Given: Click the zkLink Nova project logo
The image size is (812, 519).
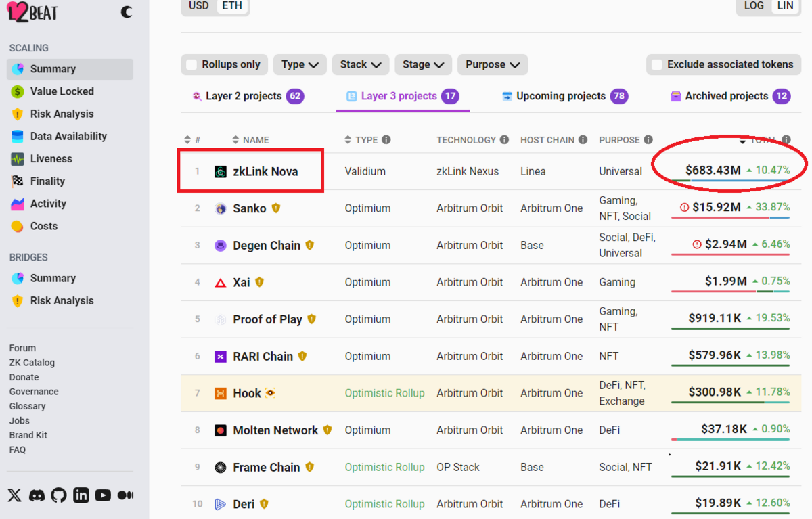Looking at the screenshot, I should [x=220, y=172].
